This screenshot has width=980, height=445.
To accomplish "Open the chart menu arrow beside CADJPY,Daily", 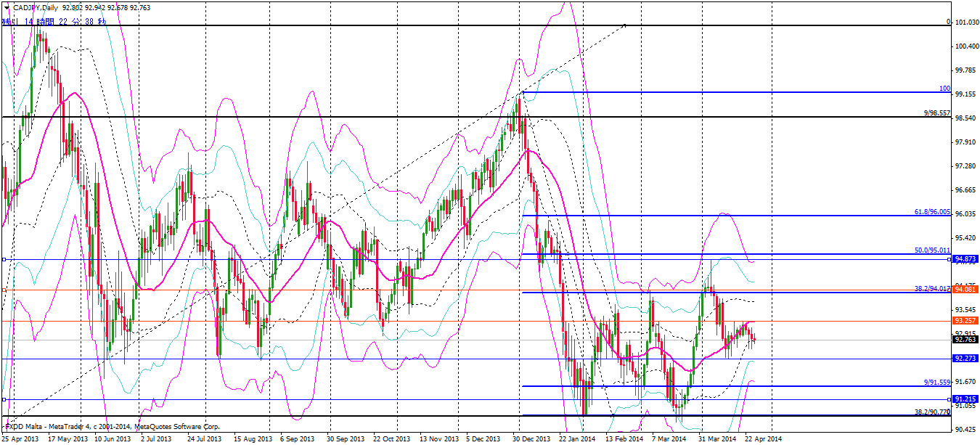I will 5,7.
